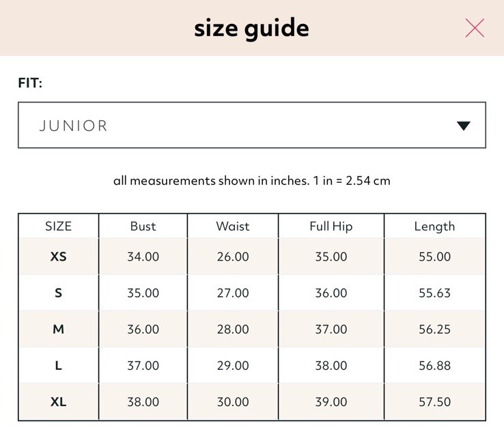
Task: Click the Waist column header
Action: (233, 226)
